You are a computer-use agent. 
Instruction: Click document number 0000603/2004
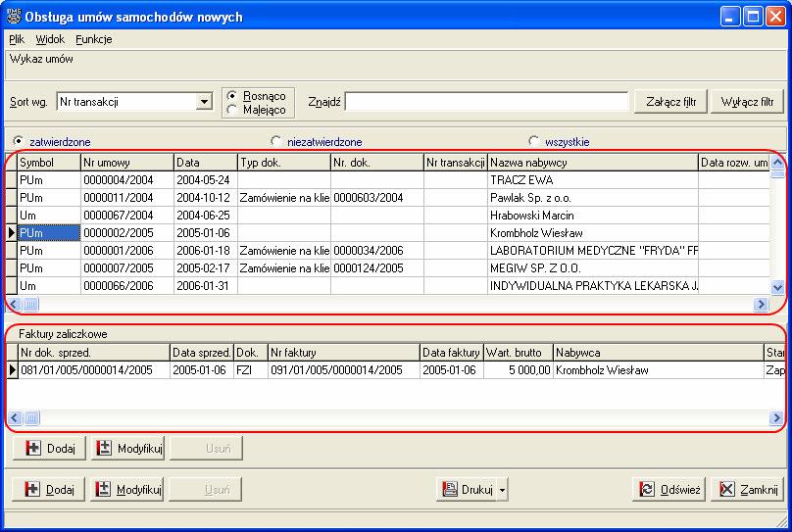pos(376,198)
